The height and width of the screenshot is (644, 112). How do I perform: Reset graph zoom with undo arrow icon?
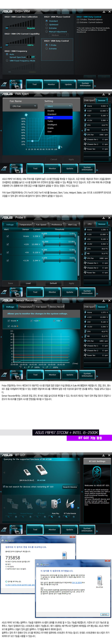[21, 367]
